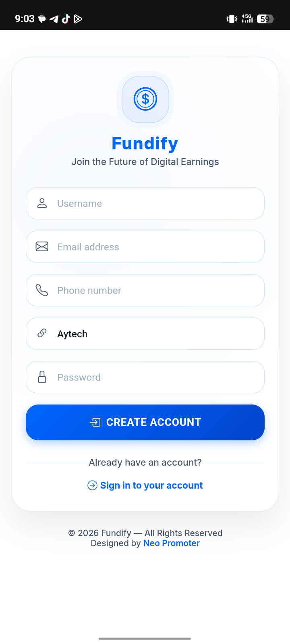Tap the Telegram status bar icon
Image resolution: width=290 pixels, height=644 pixels.
click(x=54, y=19)
